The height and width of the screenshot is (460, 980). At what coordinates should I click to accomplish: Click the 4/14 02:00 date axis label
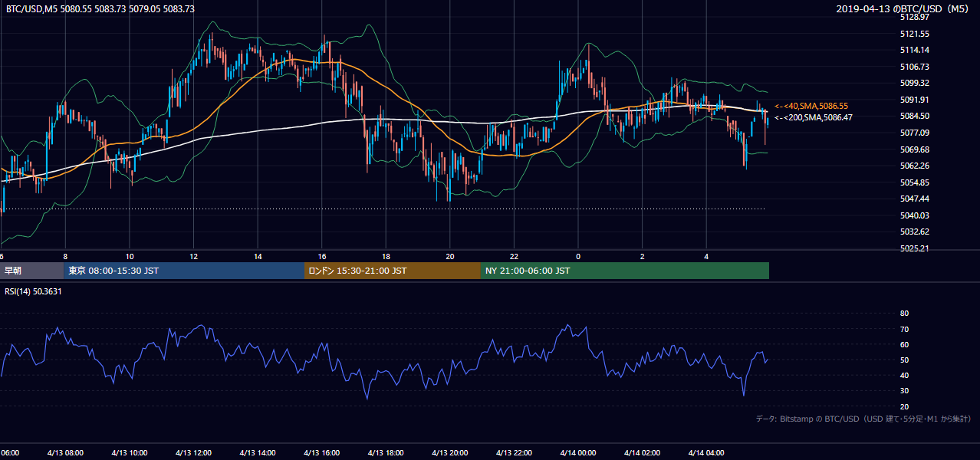pos(643,453)
